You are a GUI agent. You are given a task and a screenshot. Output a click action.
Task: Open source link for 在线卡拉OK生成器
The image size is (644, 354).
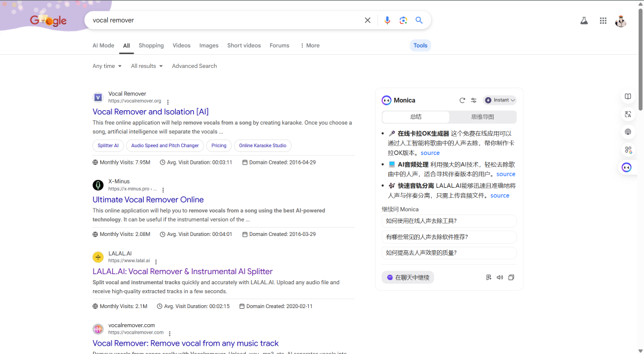point(430,153)
